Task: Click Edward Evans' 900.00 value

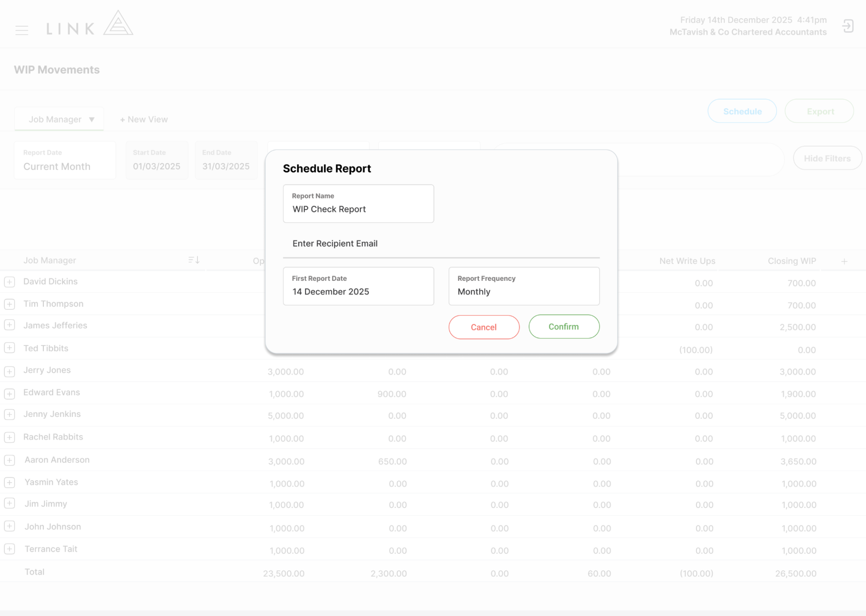Action: [x=392, y=394]
